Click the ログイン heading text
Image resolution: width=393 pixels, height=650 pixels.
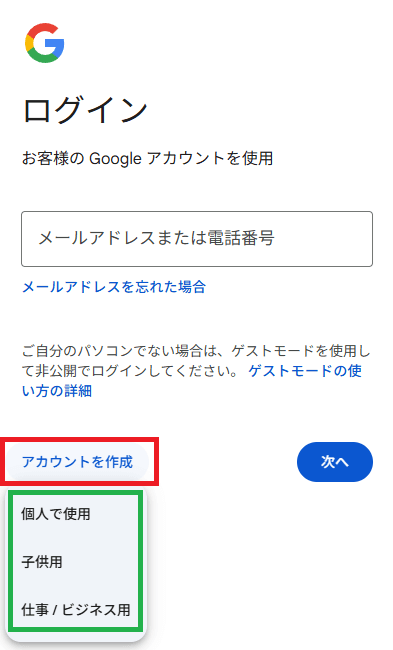click(x=85, y=110)
